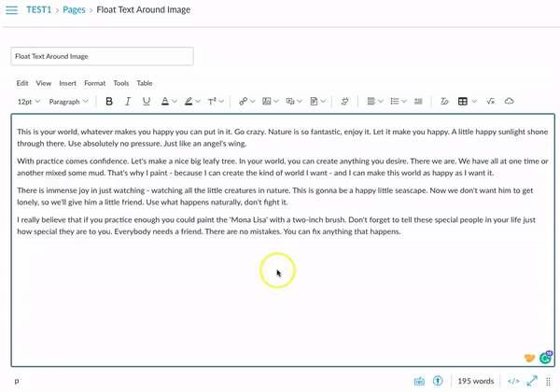
Task: Open the Format menu
Action: point(94,83)
